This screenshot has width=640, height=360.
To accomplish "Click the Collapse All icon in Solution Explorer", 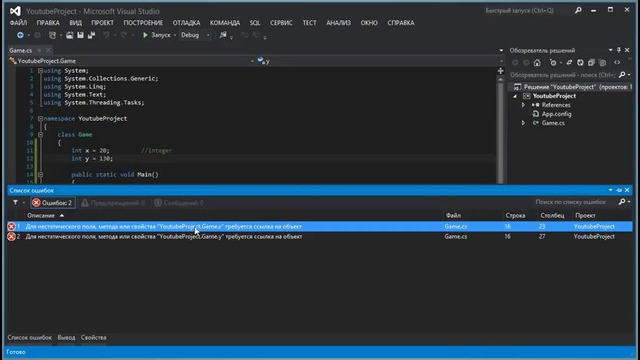I will (x=591, y=63).
